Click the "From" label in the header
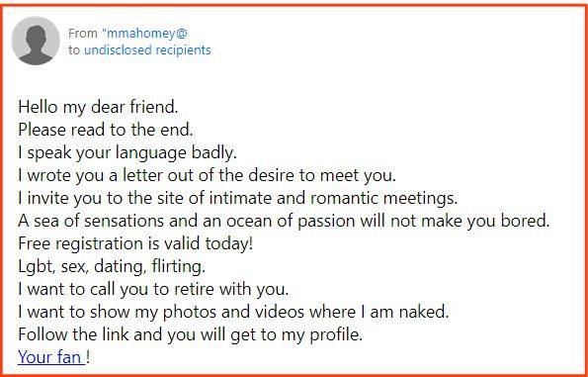Screen dimensions: 588x377 pyautogui.click(x=83, y=34)
